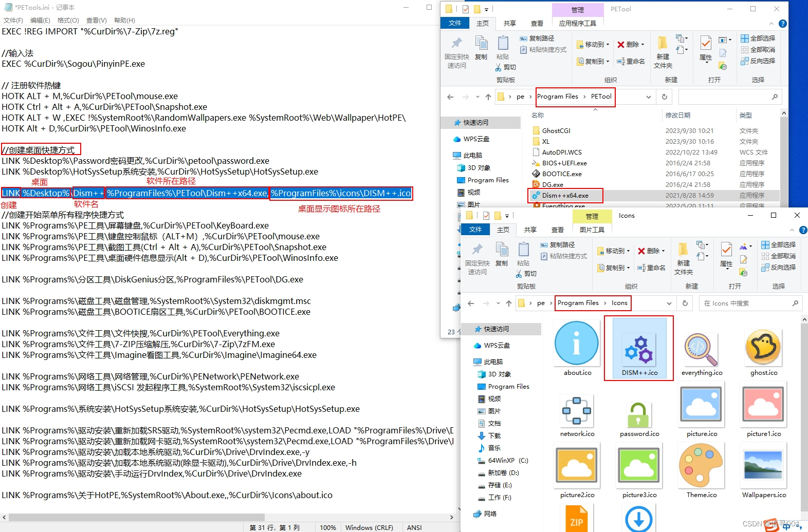Click refresh button in PETool address bar
This screenshot has height=532, width=808.
click(x=665, y=97)
